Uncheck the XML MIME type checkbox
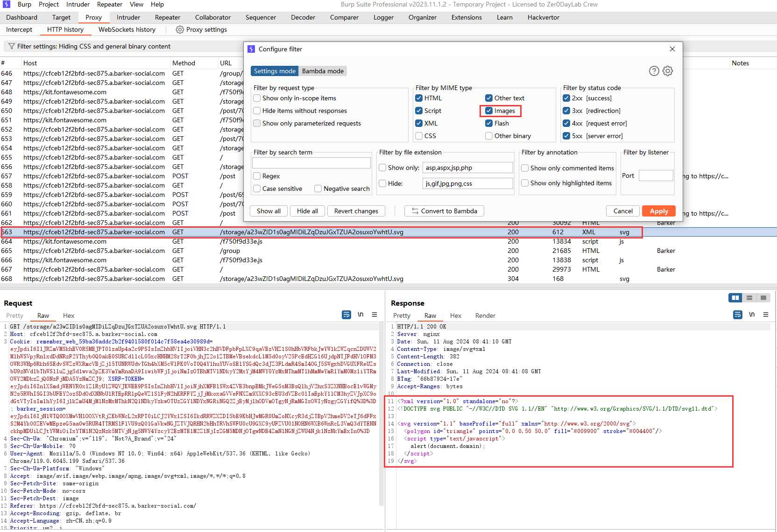This screenshot has width=777, height=532. pyautogui.click(x=419, y=123)
